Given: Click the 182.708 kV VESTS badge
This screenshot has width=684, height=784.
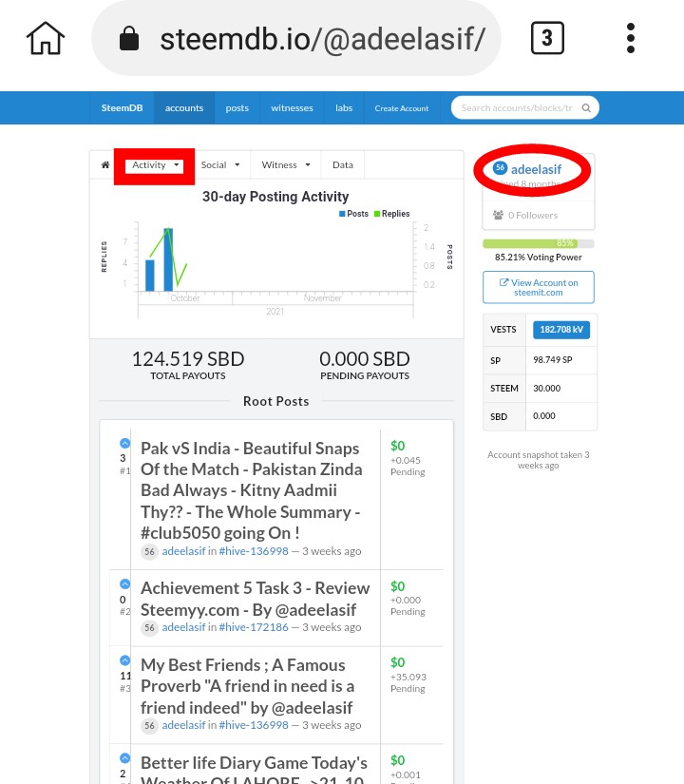Looking at the screenshot, I should (x=561, y=330).
